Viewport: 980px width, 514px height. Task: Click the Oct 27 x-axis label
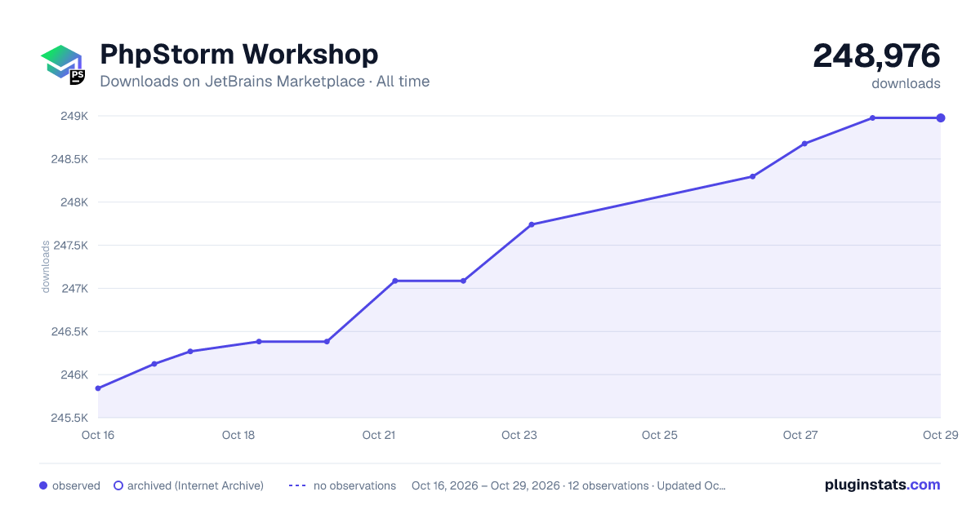(x=800, y=435)
